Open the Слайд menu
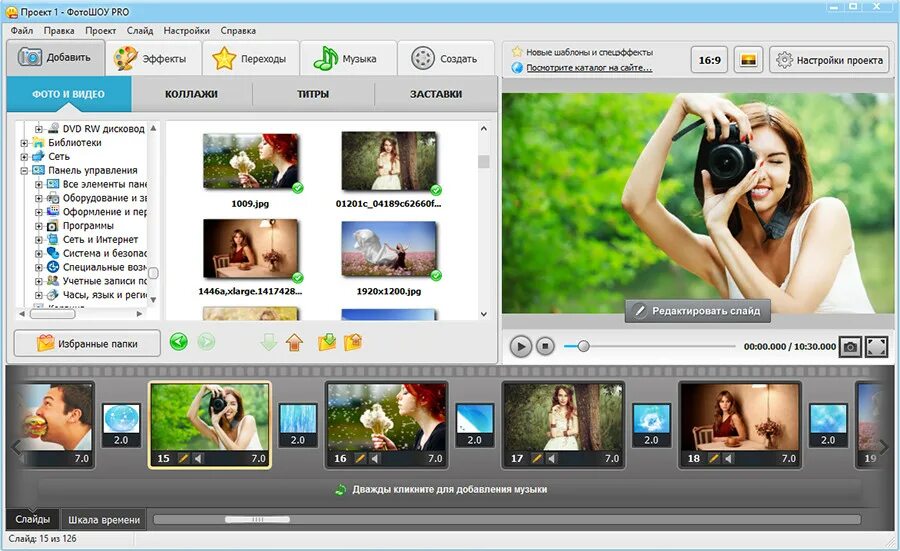This screenshot has height=551, width=900. click(140, 30)
